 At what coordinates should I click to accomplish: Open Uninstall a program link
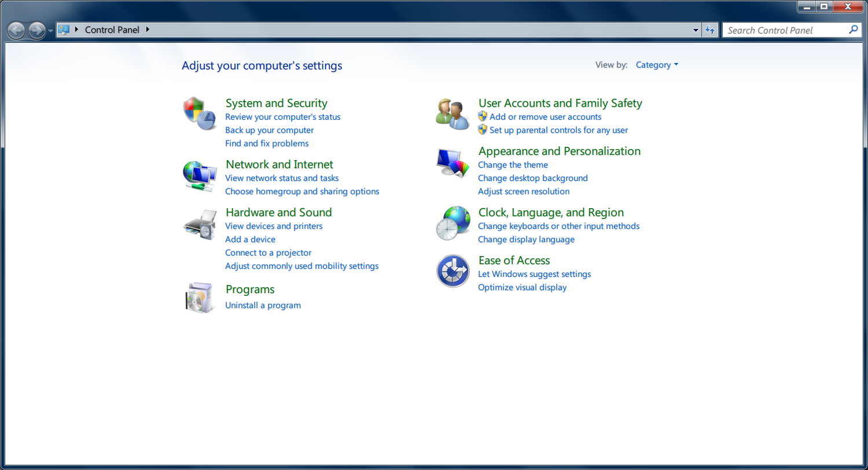click(x=263, y=305)
